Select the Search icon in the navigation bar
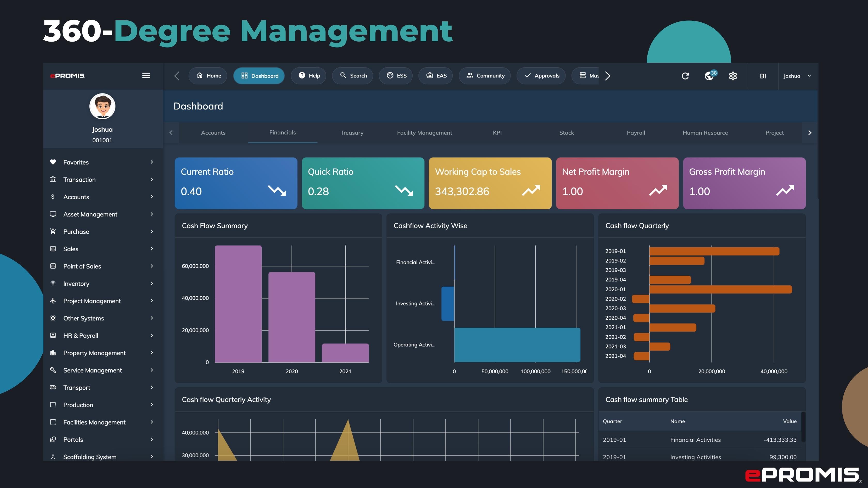This screenshot has height=488, width=868. pyautogui.click(x=352, y=75)
